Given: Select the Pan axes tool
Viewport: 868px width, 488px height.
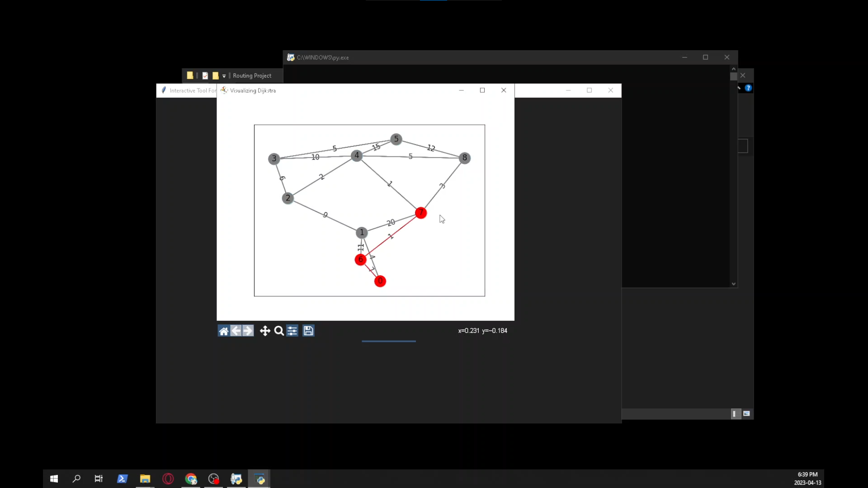Looking at the screenshot, I should (x=265, y=331).
